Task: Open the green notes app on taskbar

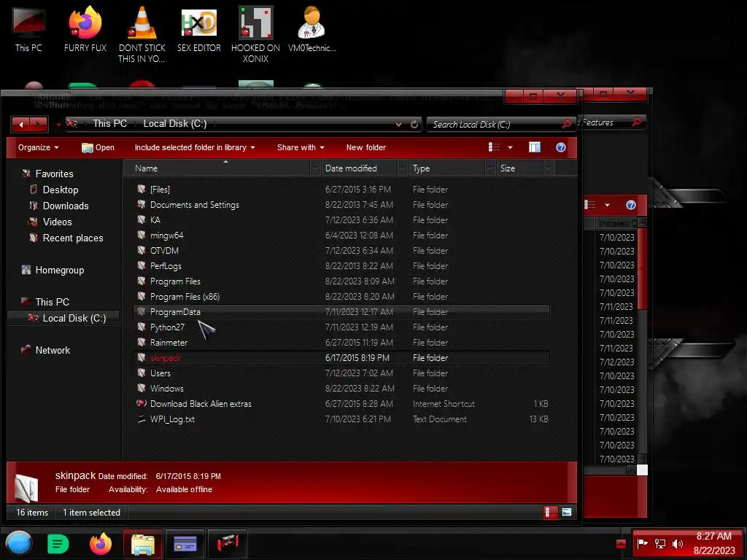Action: [x=58, y=544]
